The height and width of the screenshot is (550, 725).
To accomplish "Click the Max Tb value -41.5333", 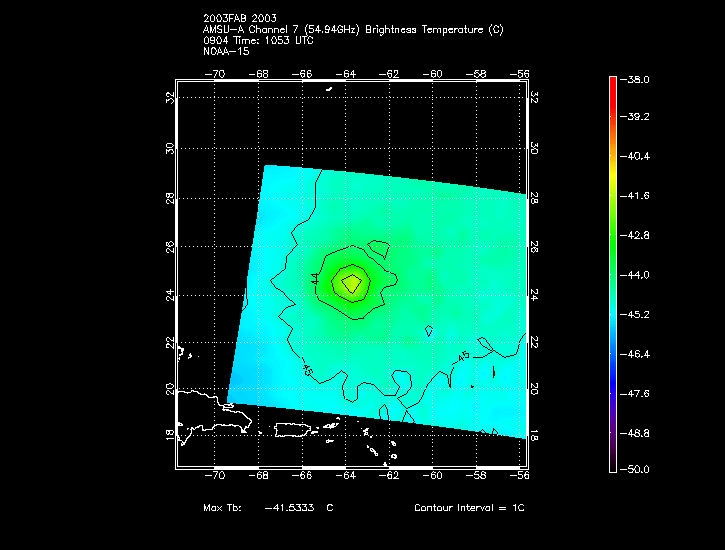I will coord(289,507).
